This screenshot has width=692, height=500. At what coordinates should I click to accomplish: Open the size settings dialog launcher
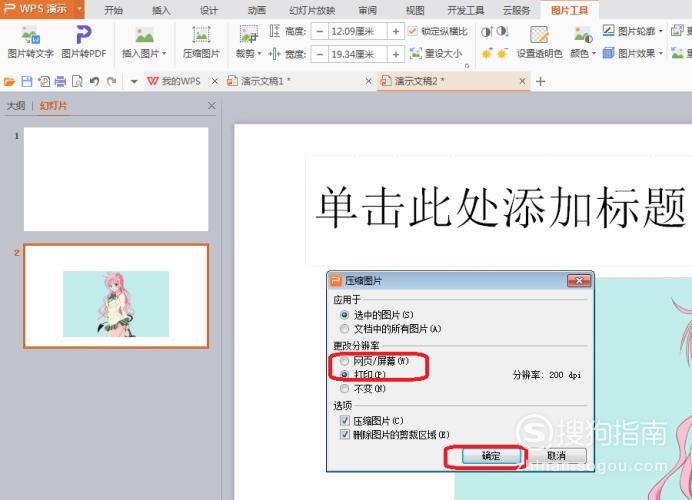click(x=467, y=66)
